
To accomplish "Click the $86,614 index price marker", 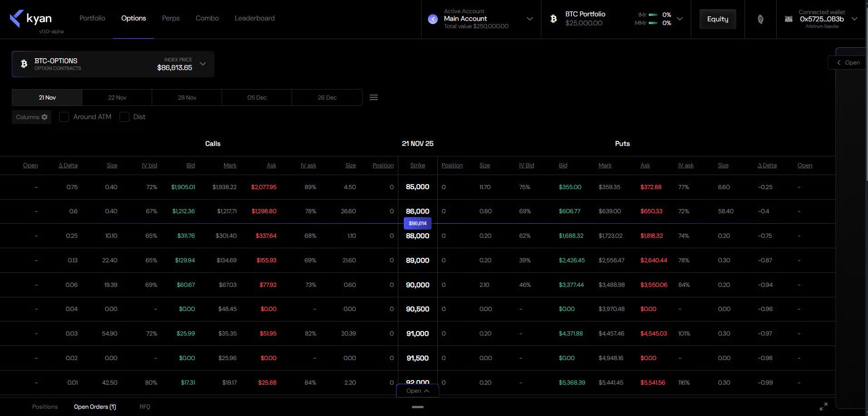I will click(x=417, y=223).
